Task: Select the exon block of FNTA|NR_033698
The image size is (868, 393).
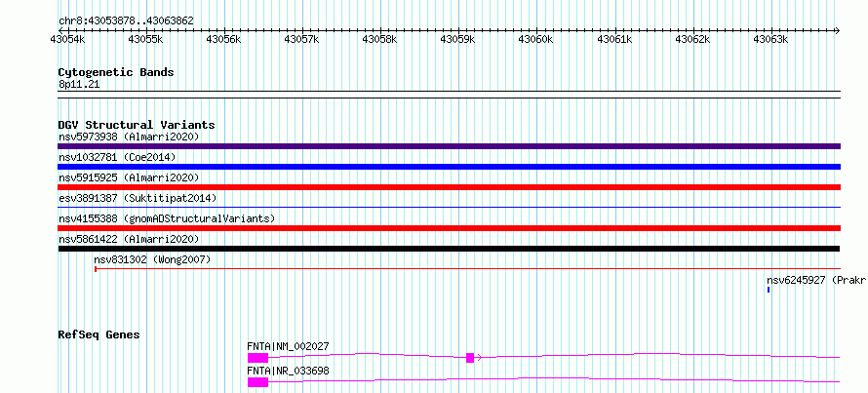Action: pos(257,382)
